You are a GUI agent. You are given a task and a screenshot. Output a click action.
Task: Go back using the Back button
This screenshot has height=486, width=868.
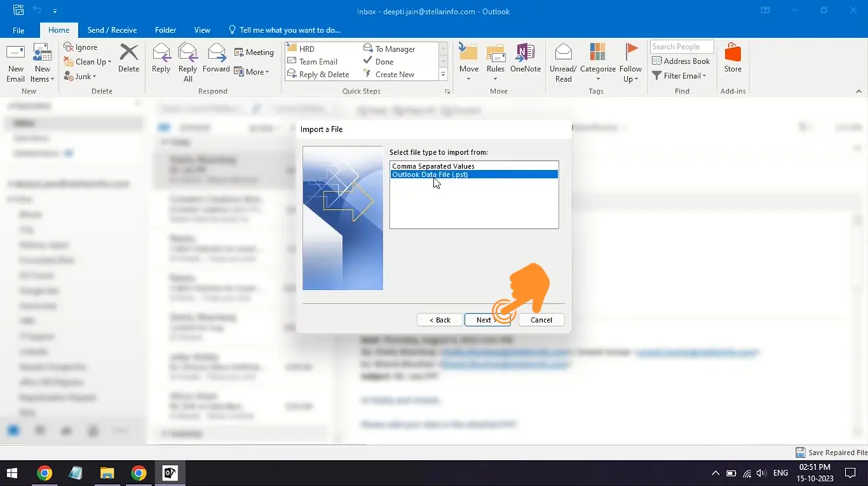440,320
